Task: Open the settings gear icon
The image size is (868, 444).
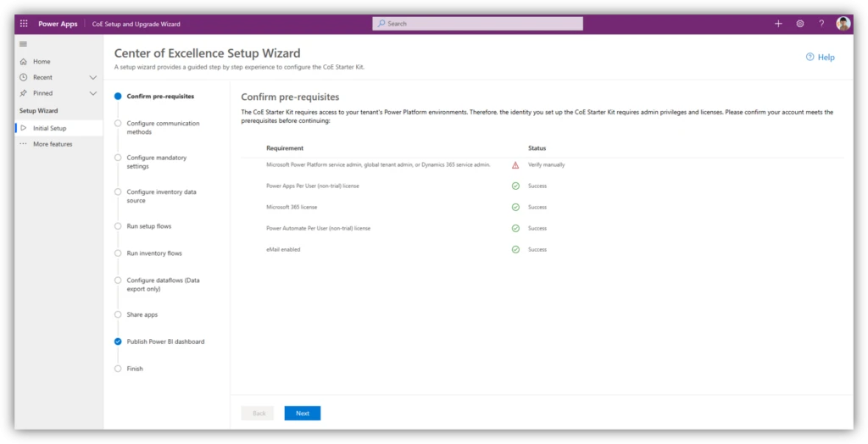Action: [x=800, y=24]
